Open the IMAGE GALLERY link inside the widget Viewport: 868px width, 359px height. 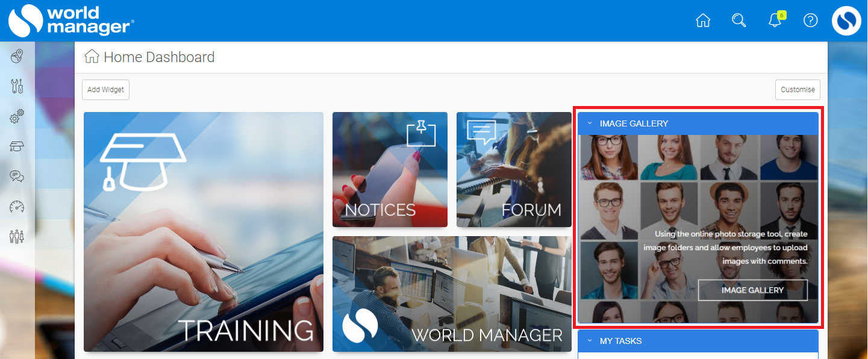pyautogui.click(x=752, y=290)
